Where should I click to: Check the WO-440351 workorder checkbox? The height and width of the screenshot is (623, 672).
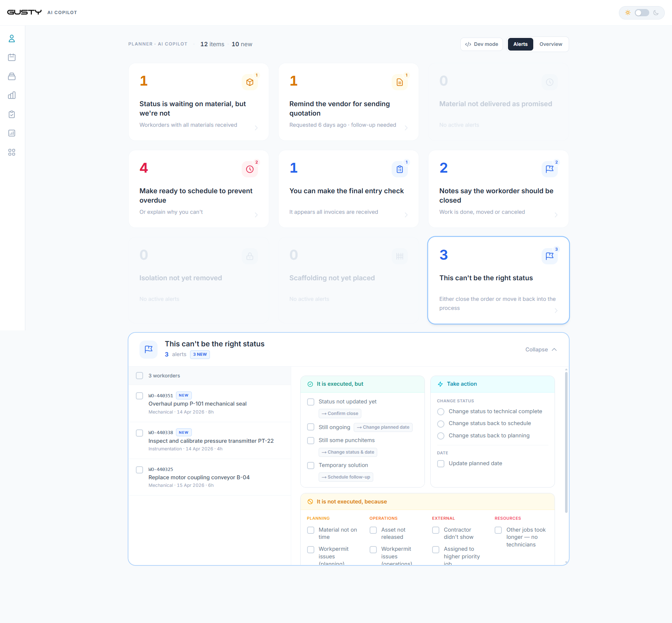[139, 396]
